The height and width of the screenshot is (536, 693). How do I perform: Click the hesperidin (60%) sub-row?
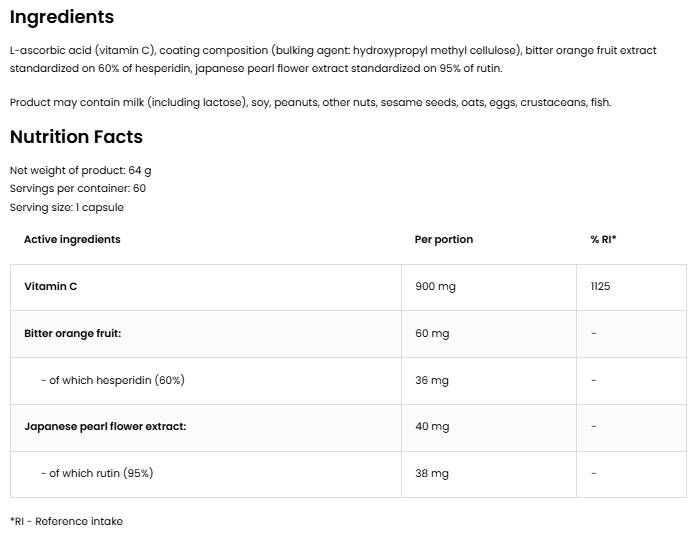tap(112, 380)
